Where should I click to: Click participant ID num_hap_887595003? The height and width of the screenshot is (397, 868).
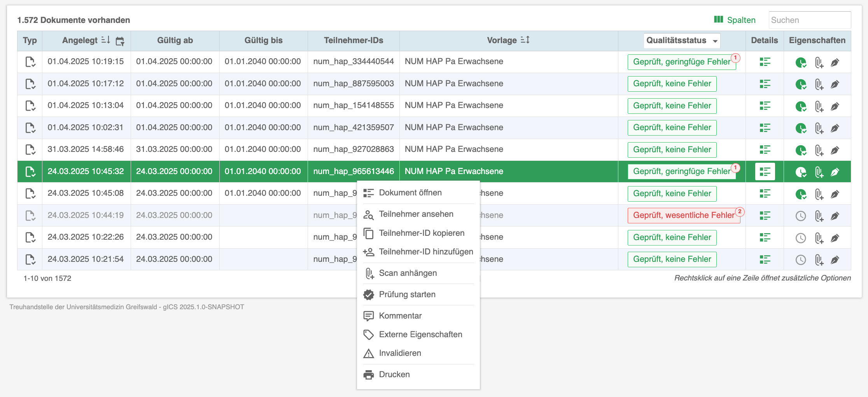(x=353, y=84)
